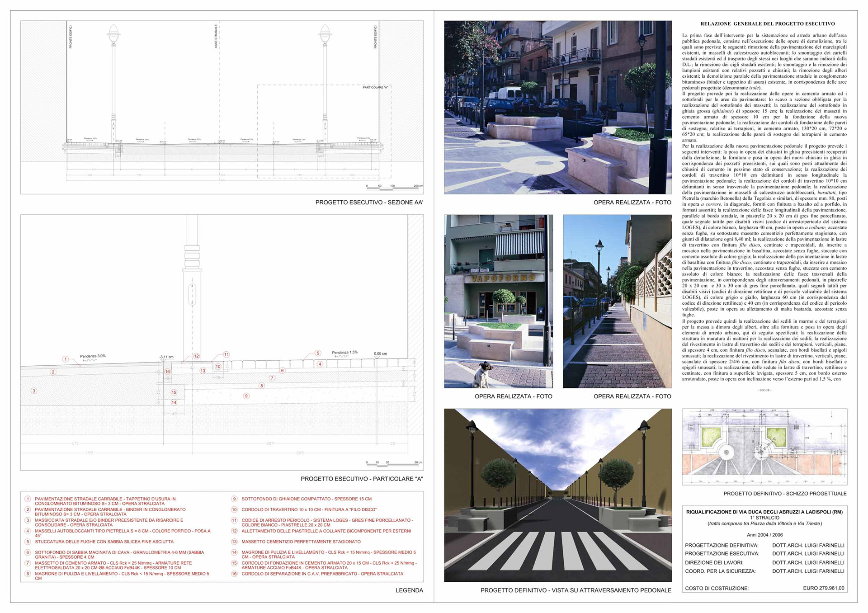Screen dimensions: 868x613
Task: Click the section scale bar '0 50 100 200 cm'
Action: click(395, 187)
